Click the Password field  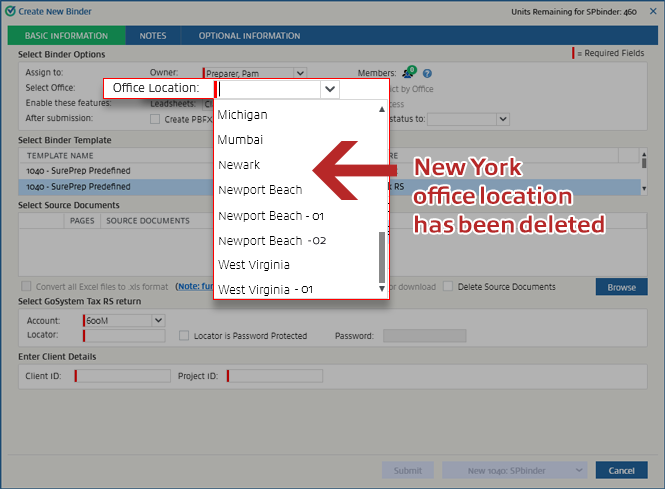(425, 335)
